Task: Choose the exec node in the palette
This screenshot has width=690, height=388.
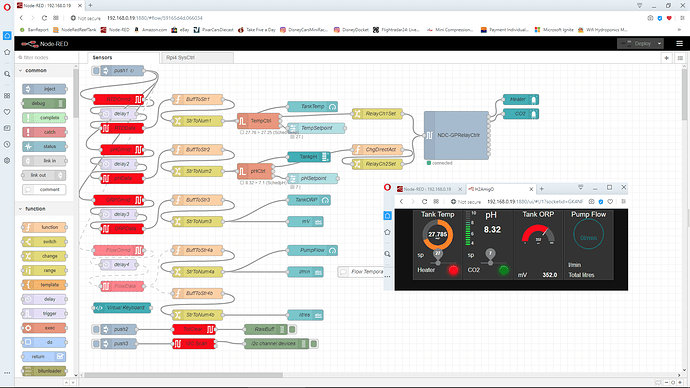Action: [44, 328]
